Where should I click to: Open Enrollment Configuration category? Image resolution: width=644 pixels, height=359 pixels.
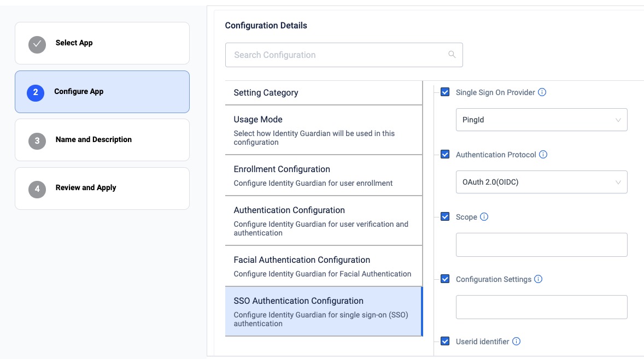coord(324,175)
